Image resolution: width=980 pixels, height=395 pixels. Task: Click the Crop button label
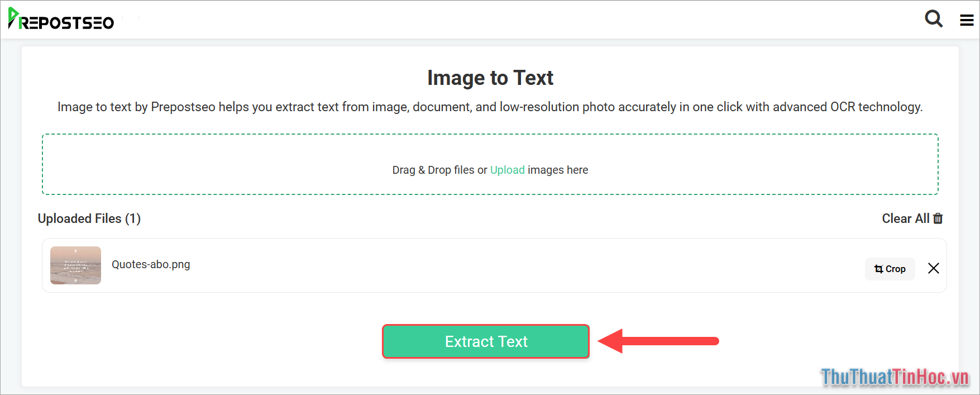[x=895, y=269]
